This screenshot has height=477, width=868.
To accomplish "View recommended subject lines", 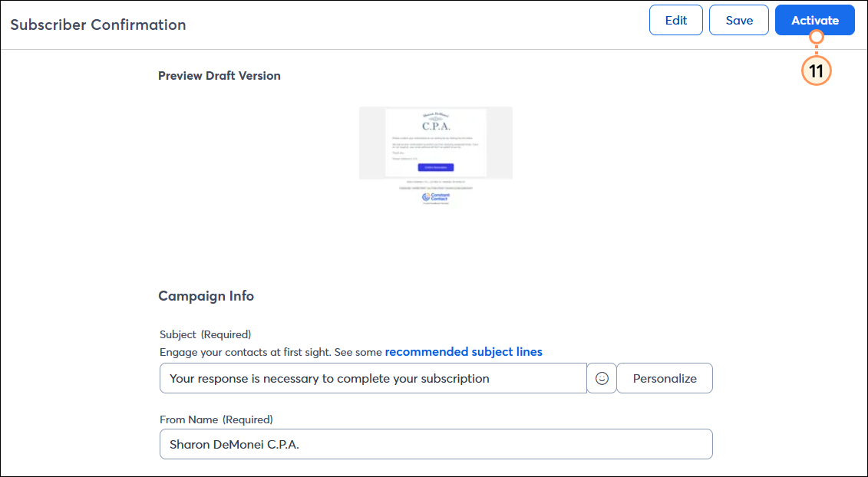I will (x=464, y=351).
